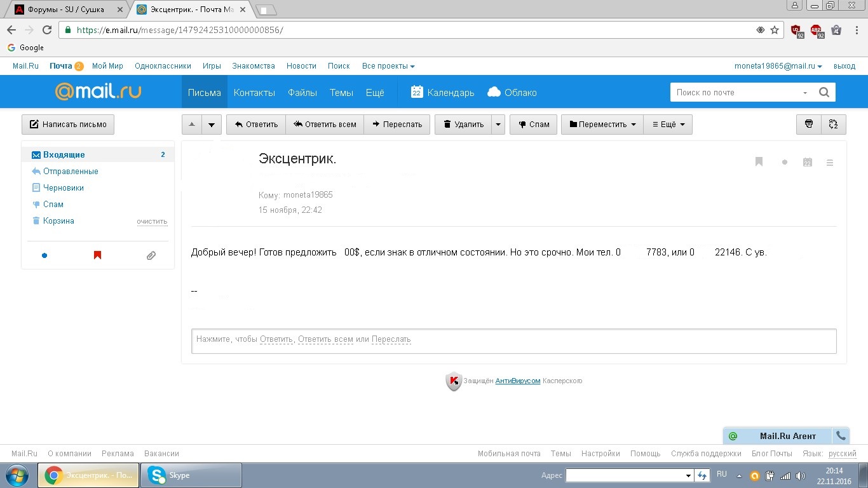Screen dimensions: 868x488
Task: Open Skype from the taskbar
Action: (x=191, y=475)
